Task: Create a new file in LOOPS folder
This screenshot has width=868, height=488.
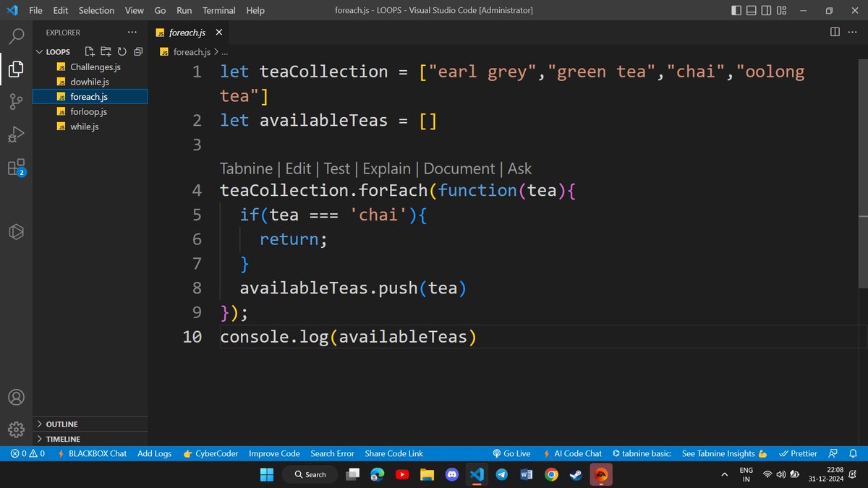Action: coord(90,51)
